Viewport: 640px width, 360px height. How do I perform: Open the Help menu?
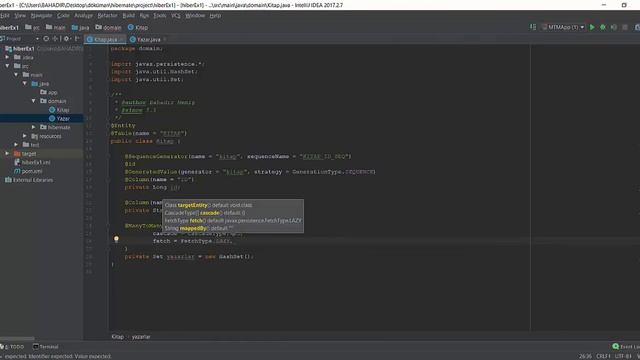pyautogui.click(x=215, y=16)
